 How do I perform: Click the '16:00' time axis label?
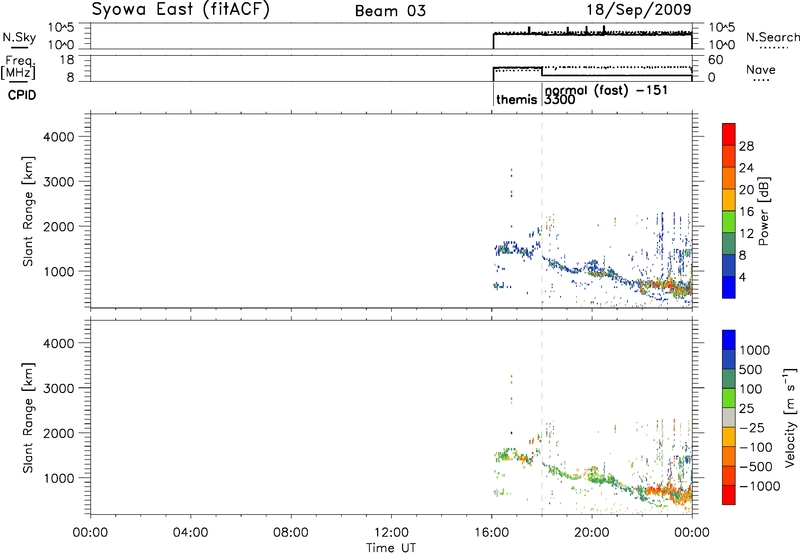point(491,533)
